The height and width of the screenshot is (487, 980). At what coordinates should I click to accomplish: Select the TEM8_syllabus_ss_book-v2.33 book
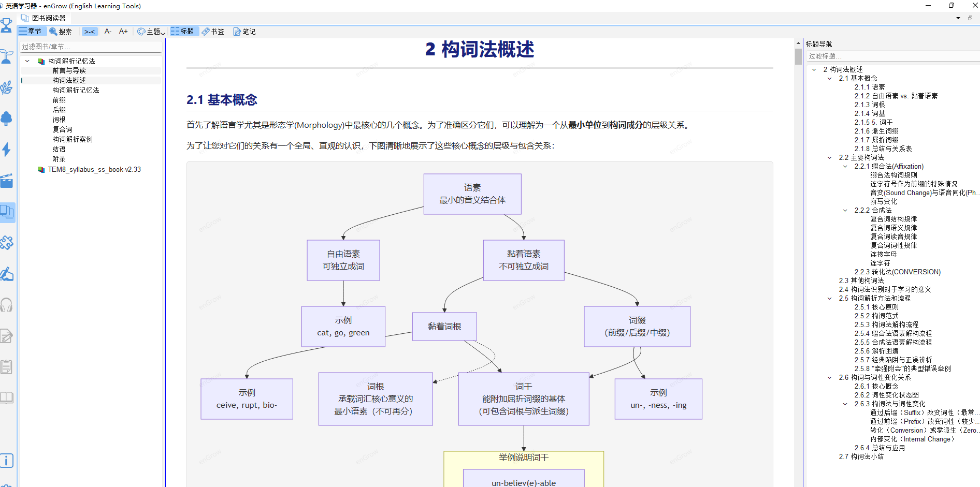pyautogui.click(x=94, y=169)
